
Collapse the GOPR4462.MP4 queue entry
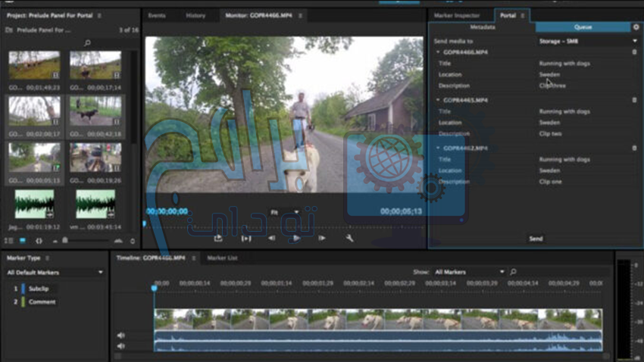point(439,148)
